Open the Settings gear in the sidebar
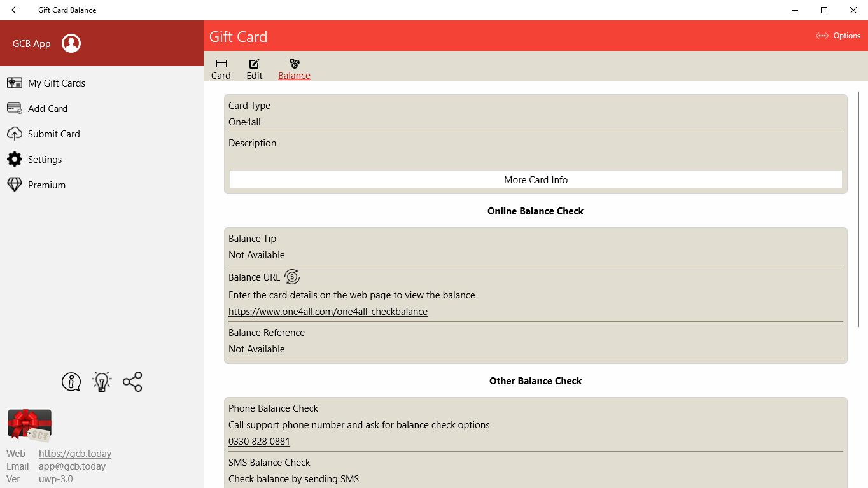Image resolution: width=868 pixels, height=488 pixels. (x=45, y=159)
